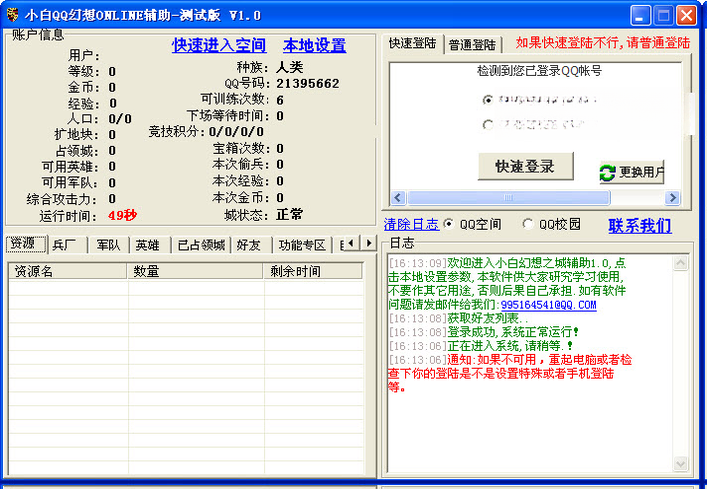Open the 联系我们 link
The height and width of the screenshot is (489, 707).
coord(640,225)
